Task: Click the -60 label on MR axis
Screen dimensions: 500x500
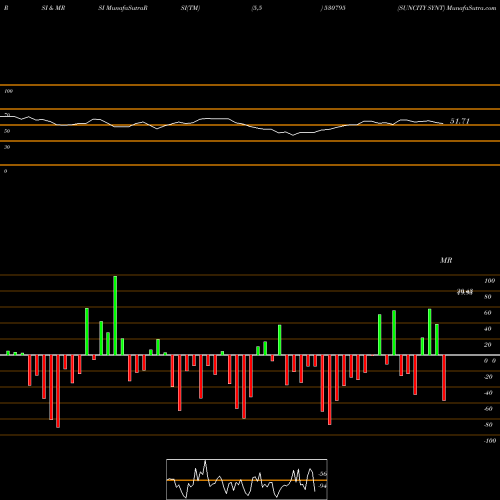Action: 488,409
